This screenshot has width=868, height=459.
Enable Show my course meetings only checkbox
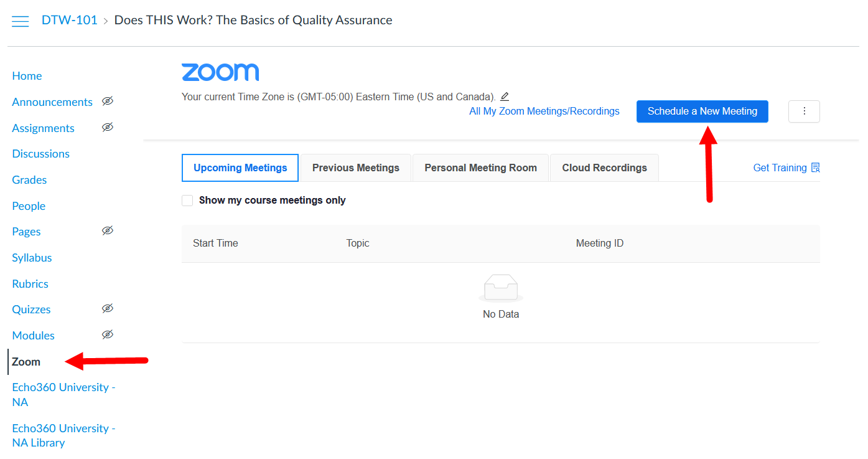tap(187, 201)
